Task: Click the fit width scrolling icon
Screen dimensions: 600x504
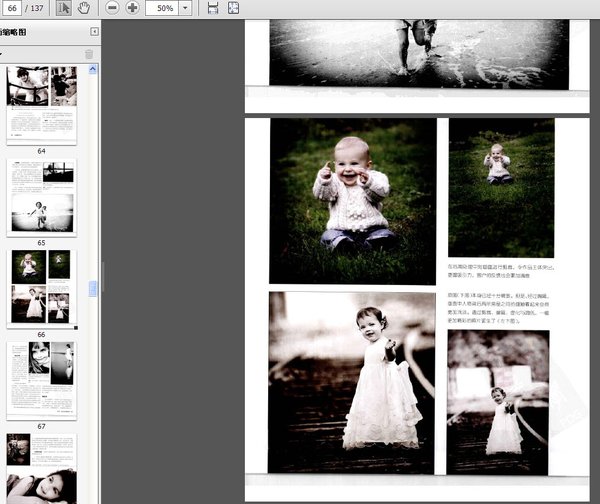Action: pos(212,8)
